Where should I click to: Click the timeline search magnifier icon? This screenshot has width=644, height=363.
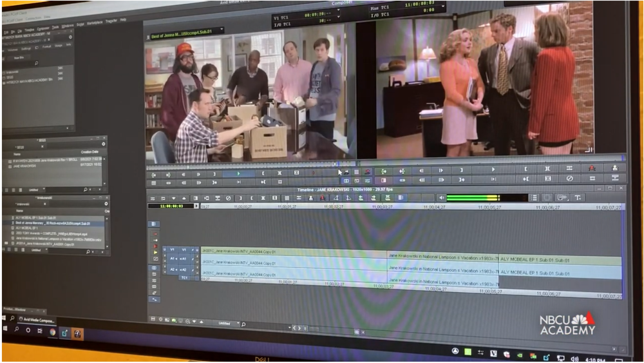[x=243, y=324]
